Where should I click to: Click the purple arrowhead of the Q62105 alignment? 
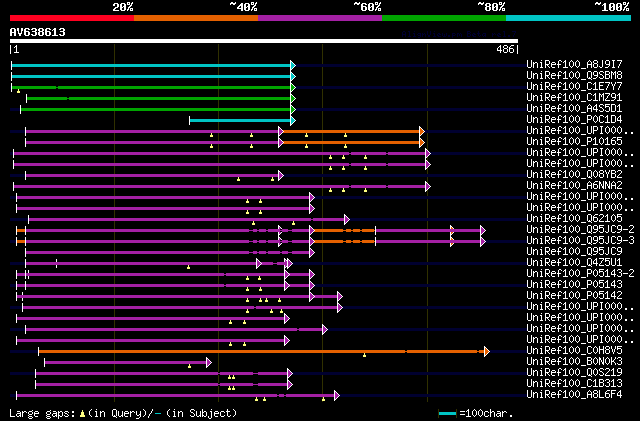point(347,220)
